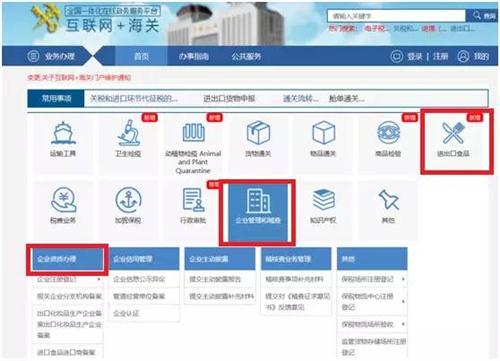Click the 登录 login link
Screen dimensions: 500x361
pyautogui.click(x=415, y=56)
